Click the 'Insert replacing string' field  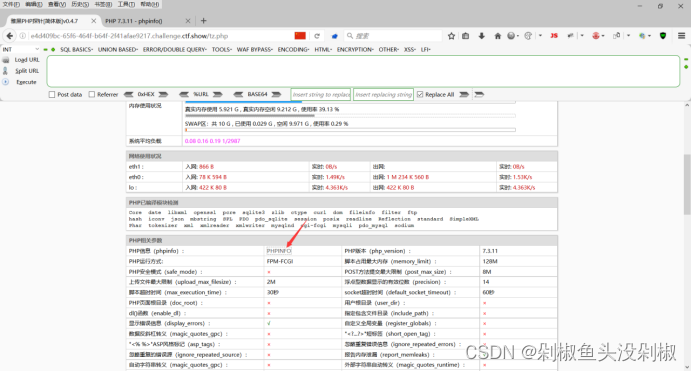[384, 94]
